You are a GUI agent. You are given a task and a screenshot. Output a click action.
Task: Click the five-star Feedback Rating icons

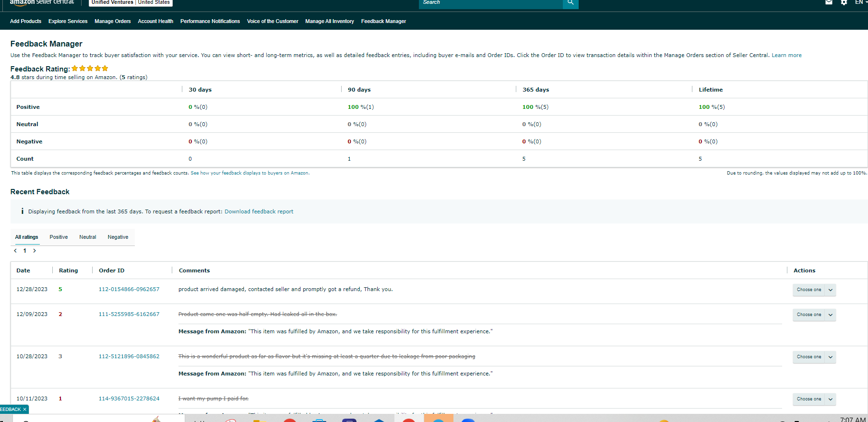pyautogui.click(x=90, y=69)
